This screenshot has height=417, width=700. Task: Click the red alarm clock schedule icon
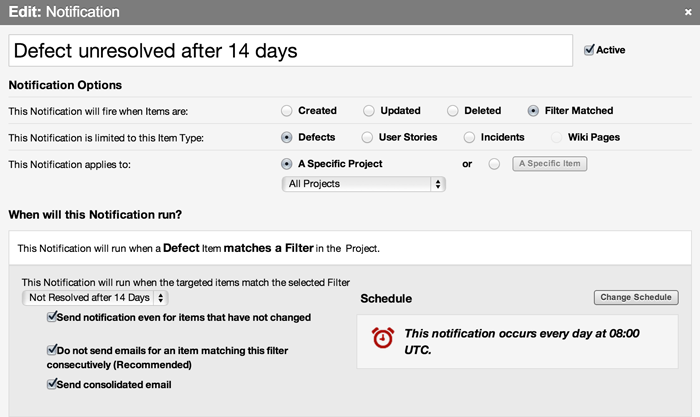(x=383, y=338)
